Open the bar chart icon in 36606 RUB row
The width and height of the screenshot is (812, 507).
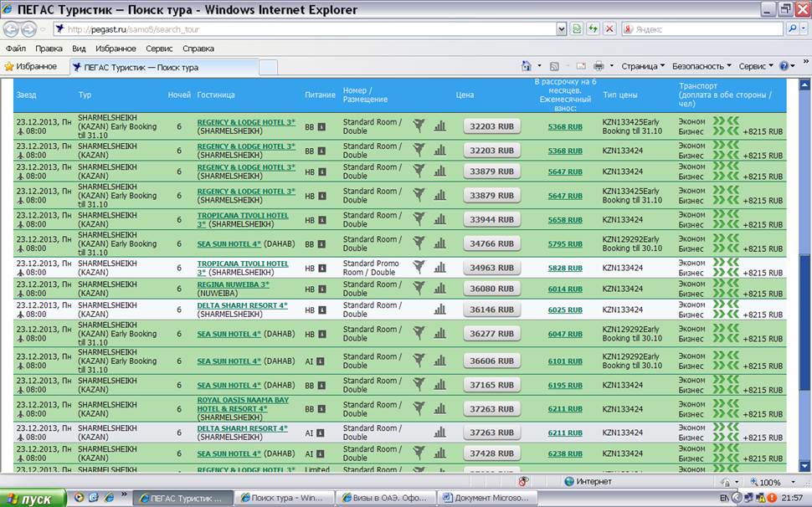click(439, 361)
